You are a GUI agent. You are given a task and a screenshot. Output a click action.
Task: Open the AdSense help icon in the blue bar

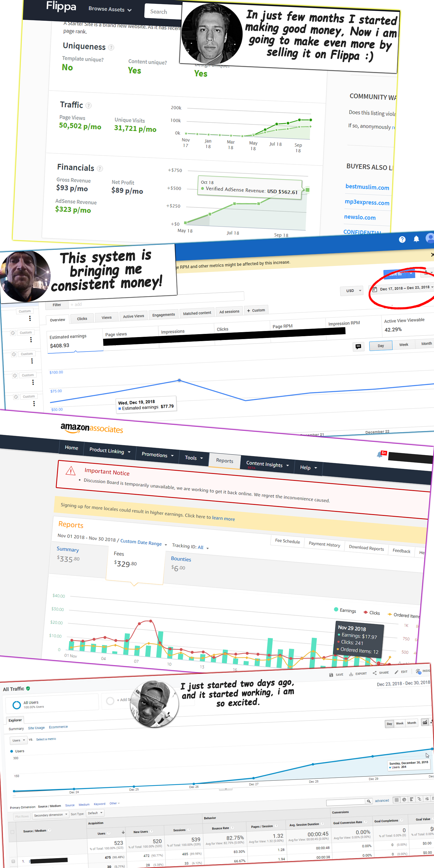click(402, 239)
